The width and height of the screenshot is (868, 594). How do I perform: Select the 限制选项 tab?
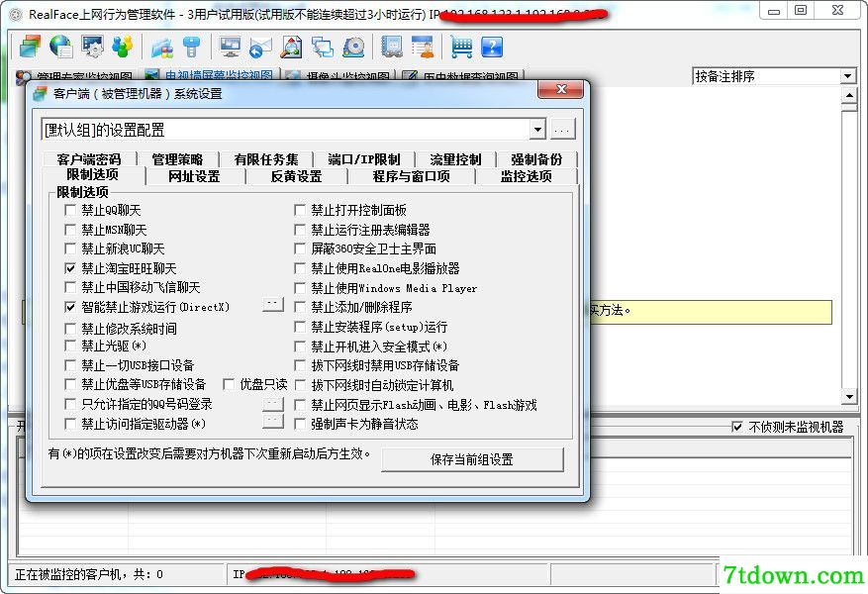click(x=93, y=175)
